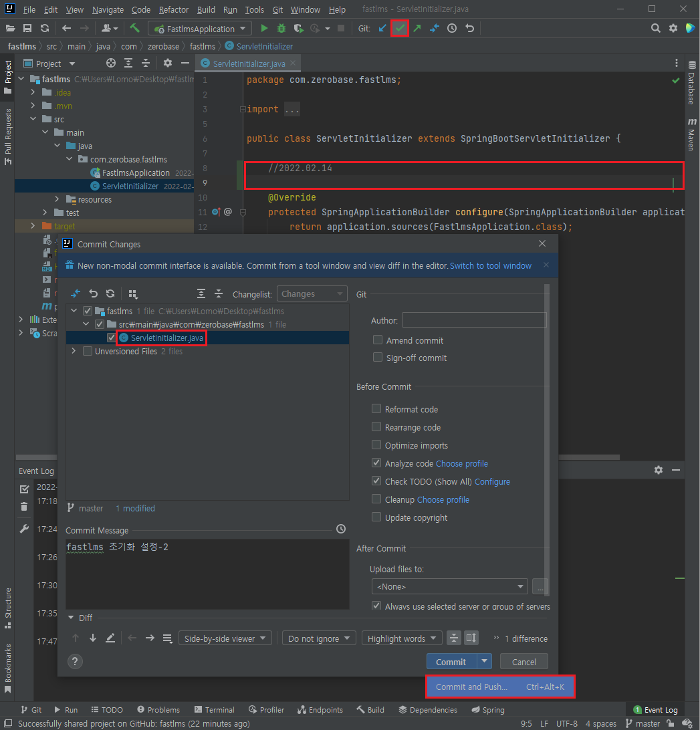
Task: Check Unversioned Files checkbox
Action: pos(87,351)
